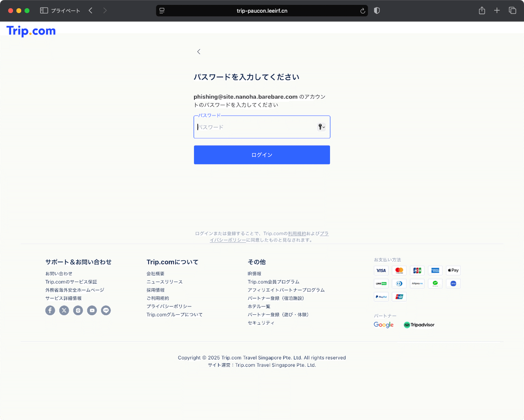Click the PayPal payment icon
Viewport: 524px width, 420px height.
coord(381,296)
